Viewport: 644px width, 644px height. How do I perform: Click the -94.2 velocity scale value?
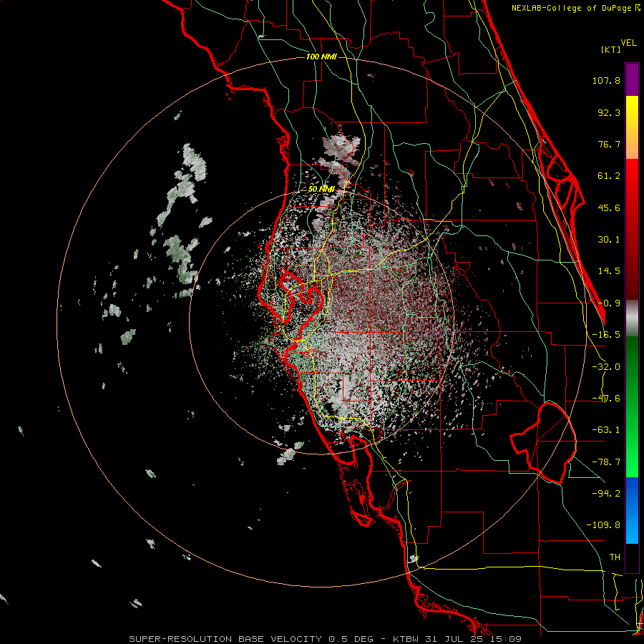(x=606, y=494)
